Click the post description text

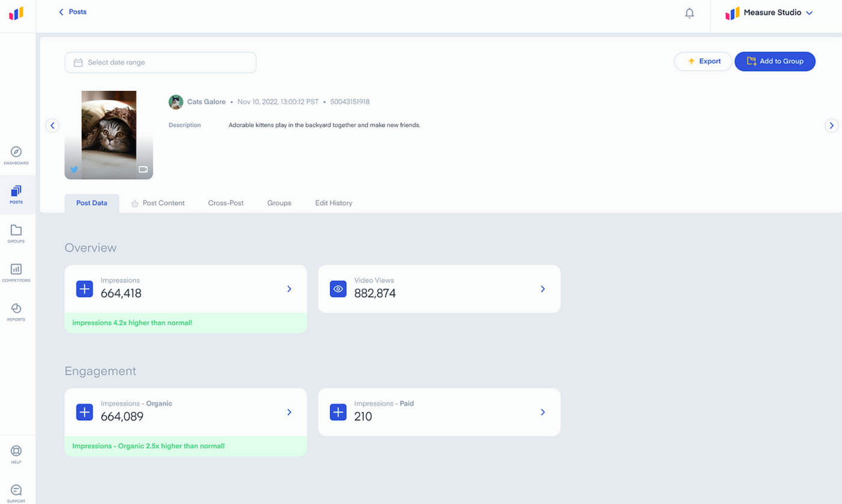pyautogui.click(x=324, y=125)
